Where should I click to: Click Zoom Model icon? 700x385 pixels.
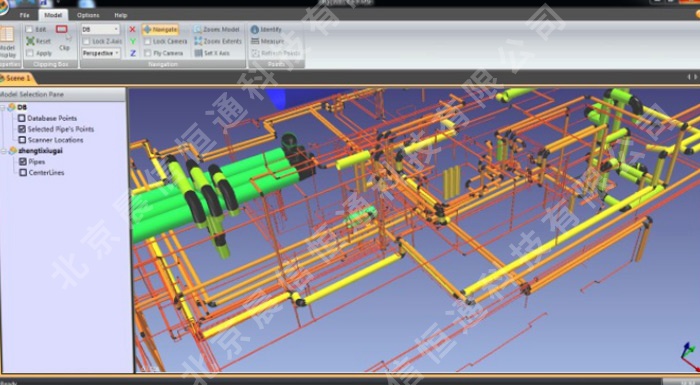[x=197, y=29]
